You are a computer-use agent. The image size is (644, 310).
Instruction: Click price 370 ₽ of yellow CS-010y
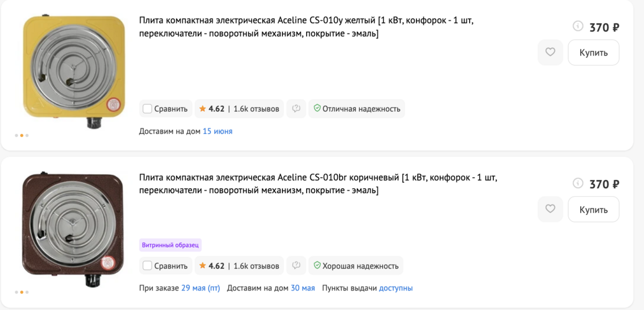click(604, 28)
